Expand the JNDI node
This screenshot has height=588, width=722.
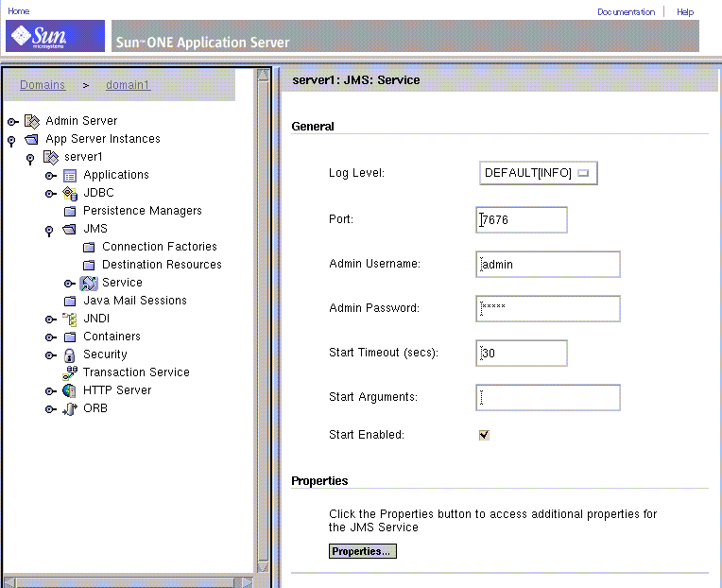point(51,320)
